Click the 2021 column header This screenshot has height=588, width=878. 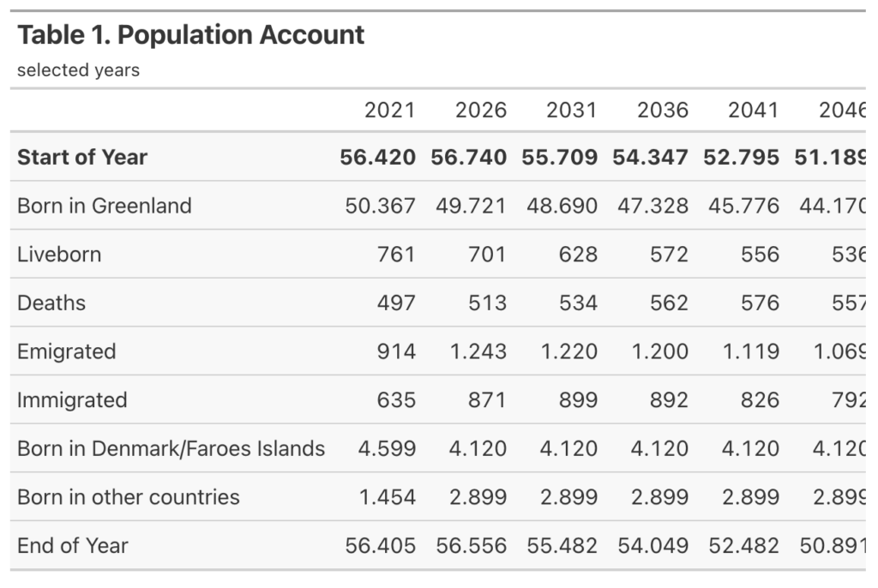390,111
